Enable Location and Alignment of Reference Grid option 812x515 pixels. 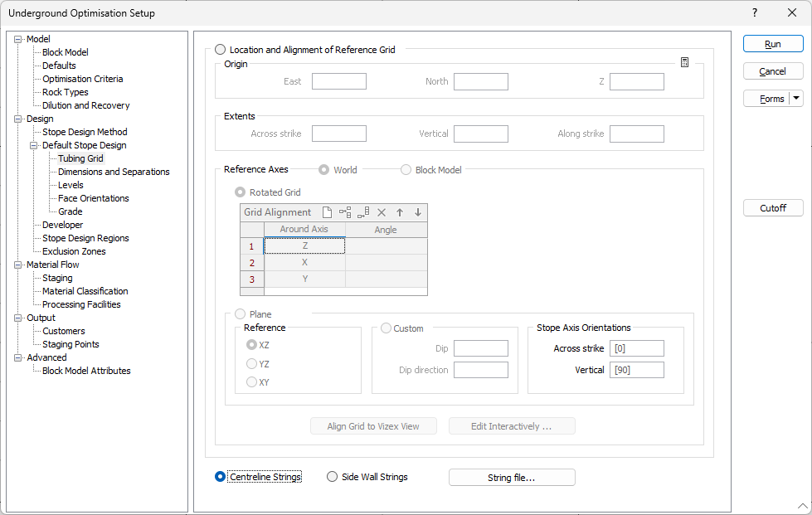coord(220,50)
